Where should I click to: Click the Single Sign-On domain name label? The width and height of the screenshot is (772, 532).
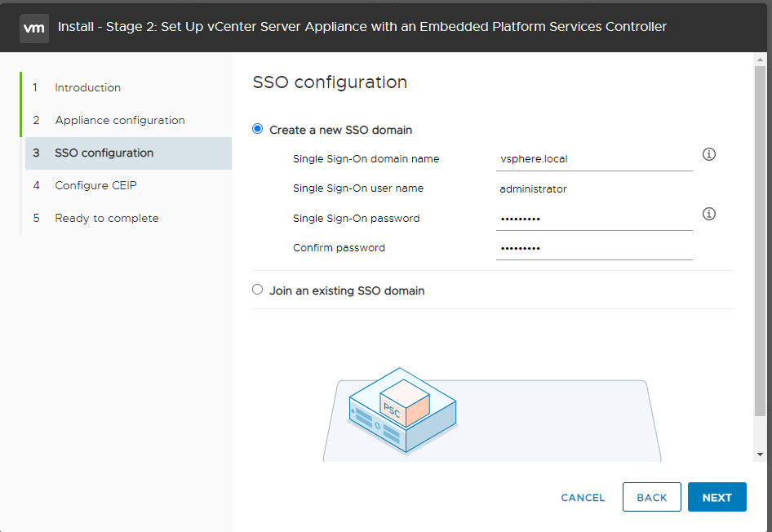tap(366, 159)
